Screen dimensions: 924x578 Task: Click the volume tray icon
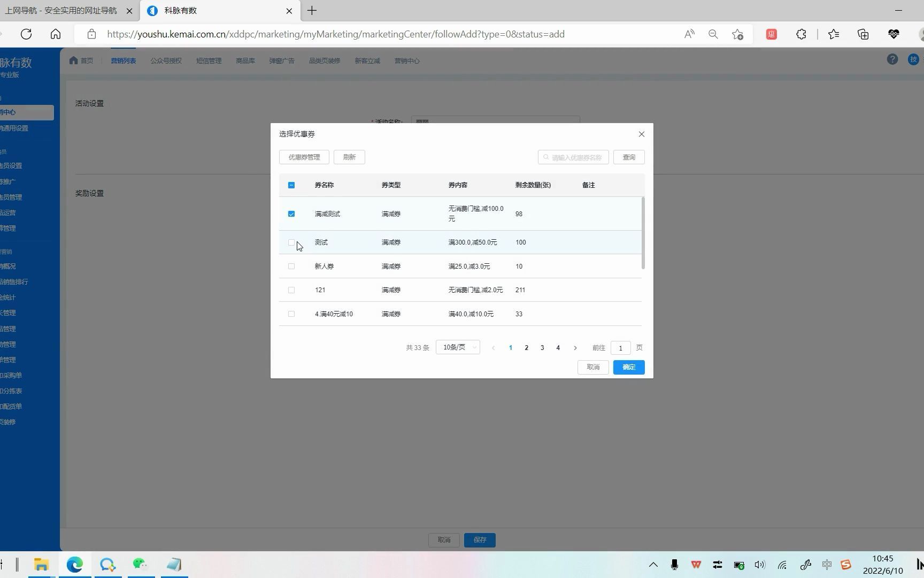pyautogui.click(x=760, y=565)
